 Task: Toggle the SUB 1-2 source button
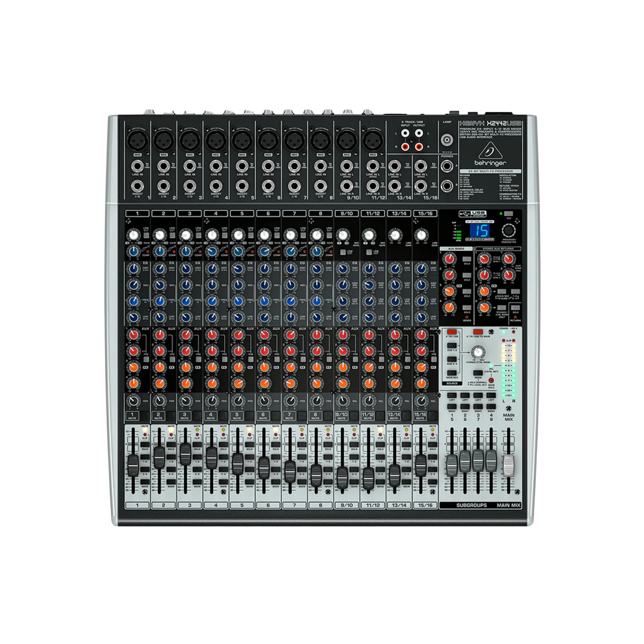pos(452,345)
